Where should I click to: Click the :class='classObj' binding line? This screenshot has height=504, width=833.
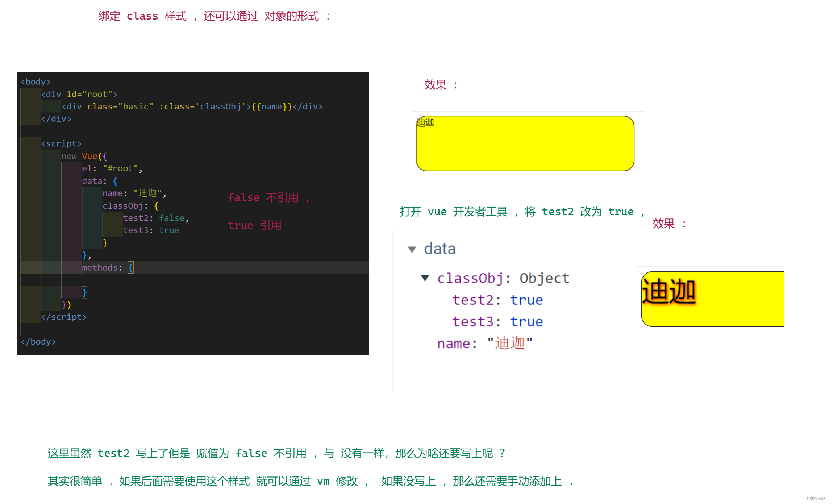(x=192, y=107)
